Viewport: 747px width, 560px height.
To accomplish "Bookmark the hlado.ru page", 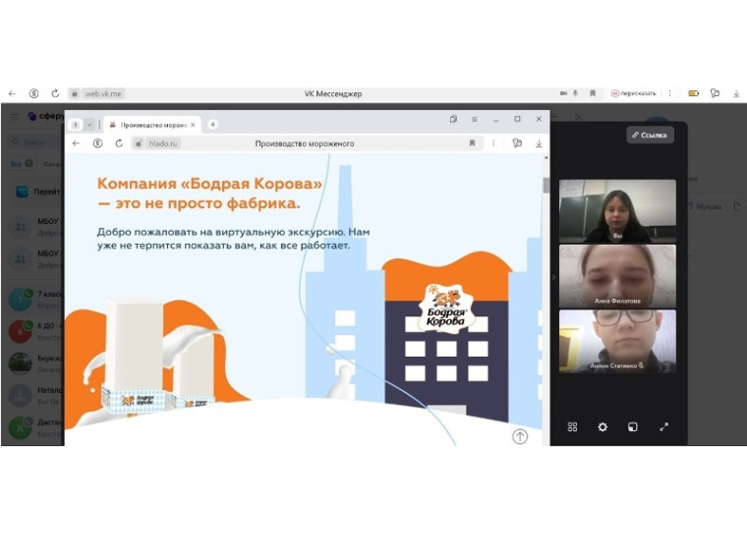I will (x=472, y=143).
